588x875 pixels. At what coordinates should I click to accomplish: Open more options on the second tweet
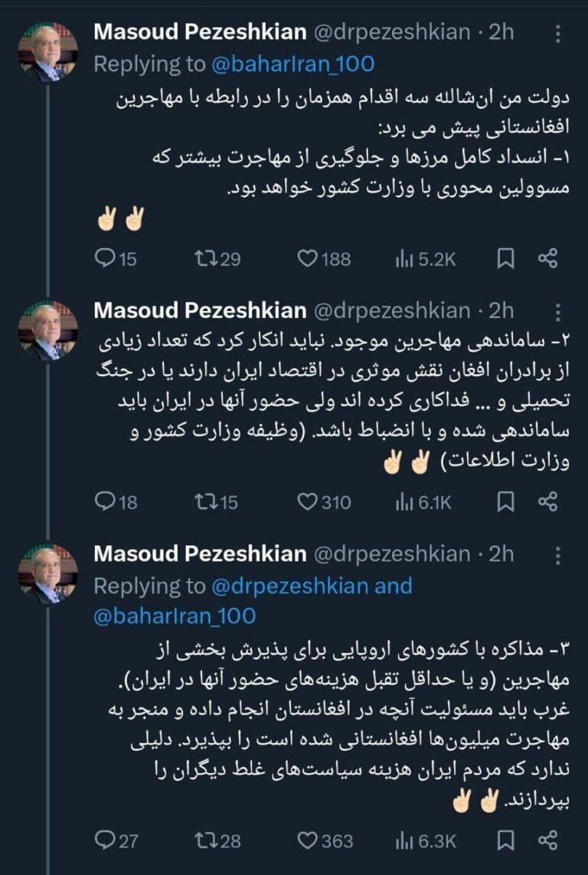[x=557, y=313]
